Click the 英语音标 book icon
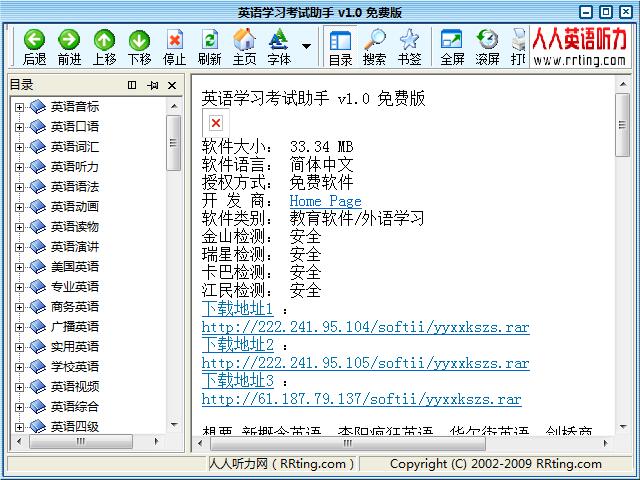The height and width of the screenshot is (480, 640). coord(38,107)
